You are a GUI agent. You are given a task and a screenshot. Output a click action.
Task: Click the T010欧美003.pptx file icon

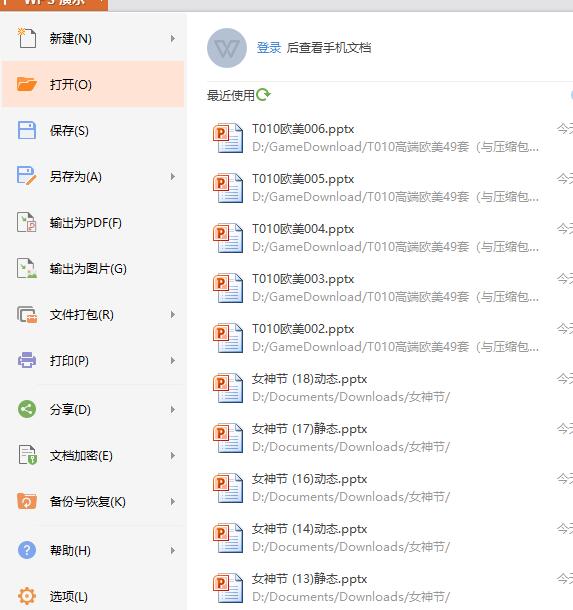pyautogui.click(x=228, y=288)
